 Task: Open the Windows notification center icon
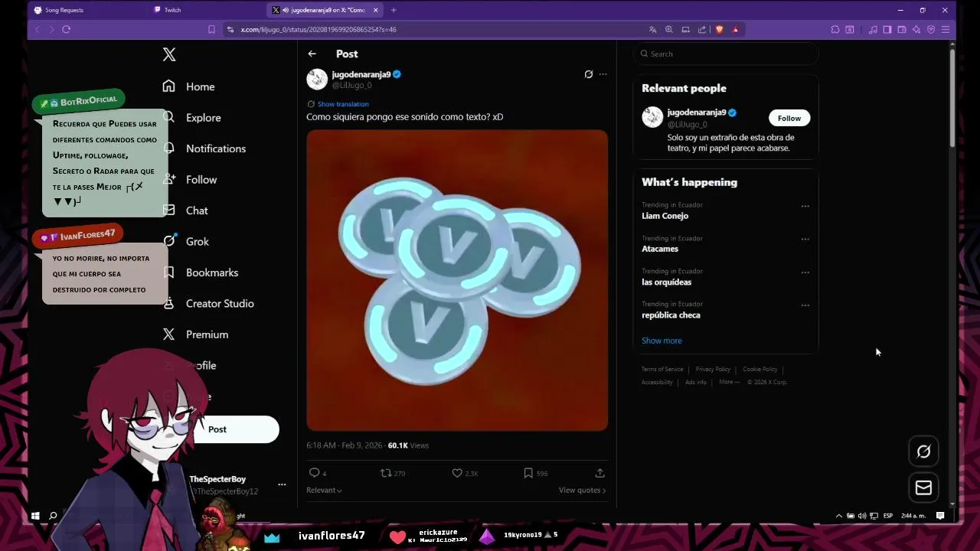(x=940, y=516)
